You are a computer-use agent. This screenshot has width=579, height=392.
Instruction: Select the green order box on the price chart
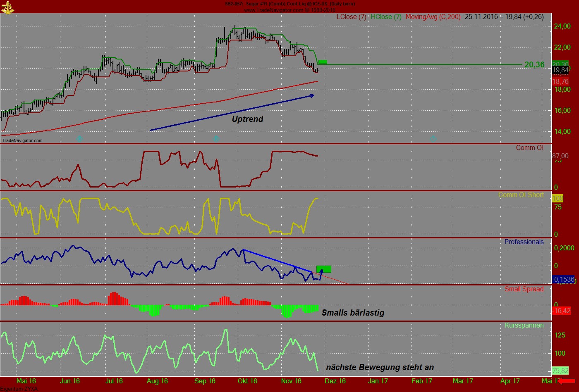pos(323,61)
